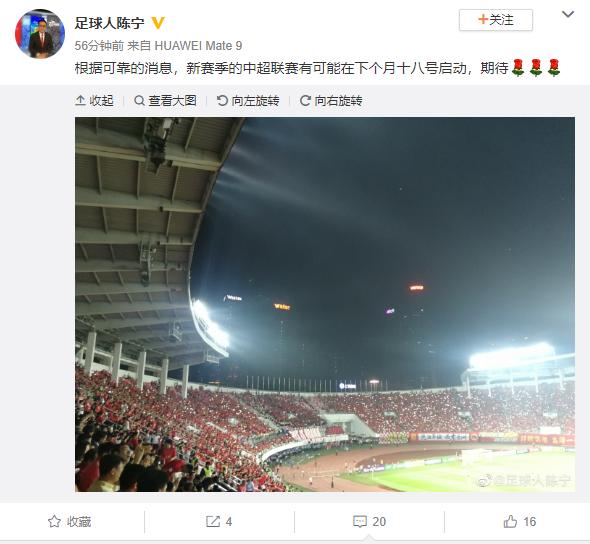This screenshot has height=544, width=590.
Task: Click the repost share icon with 4
Action: (x=213, y=521)
